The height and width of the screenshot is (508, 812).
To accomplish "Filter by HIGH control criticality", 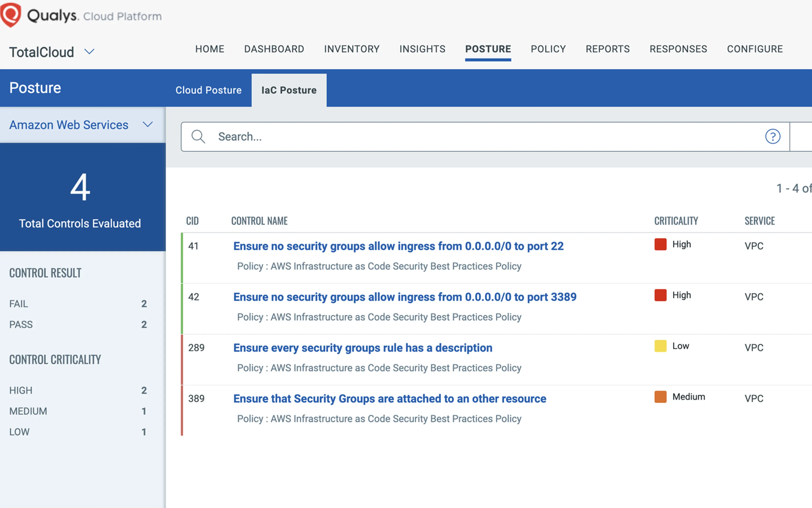I will pyautogui.click(x=21, y=390).
